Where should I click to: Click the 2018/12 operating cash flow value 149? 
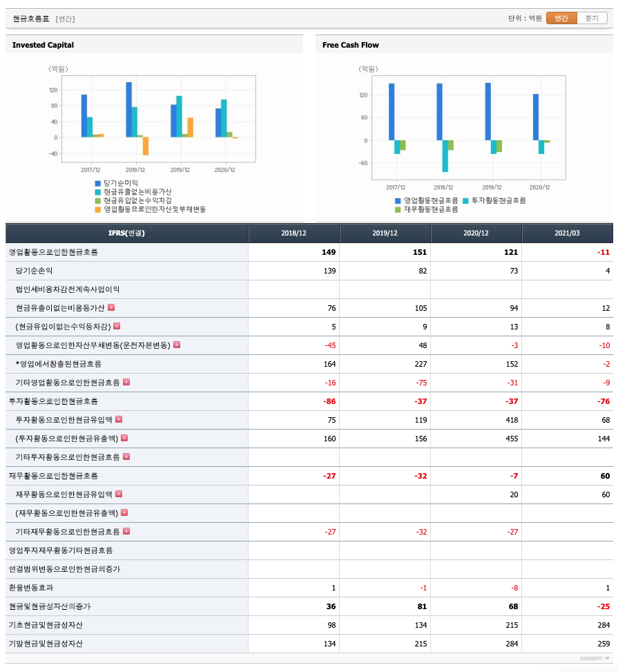point(329,252)
